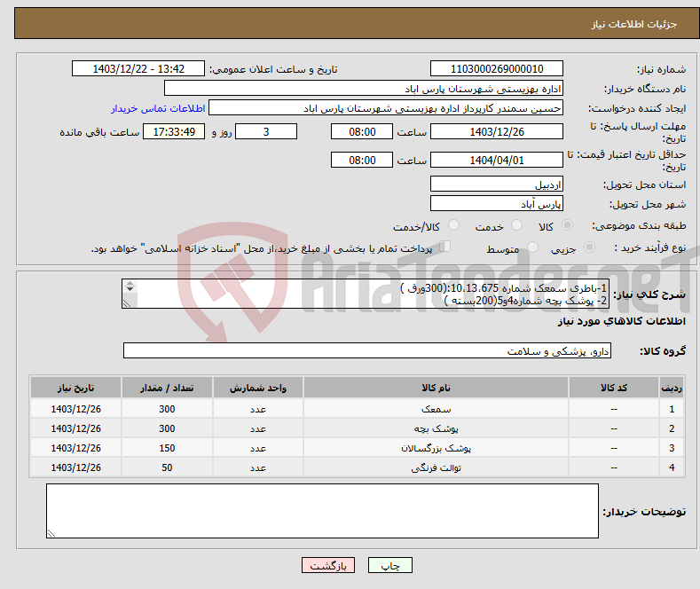
Task: Choose the کالا/خدمت radio option
Action: tap(453, 226)
